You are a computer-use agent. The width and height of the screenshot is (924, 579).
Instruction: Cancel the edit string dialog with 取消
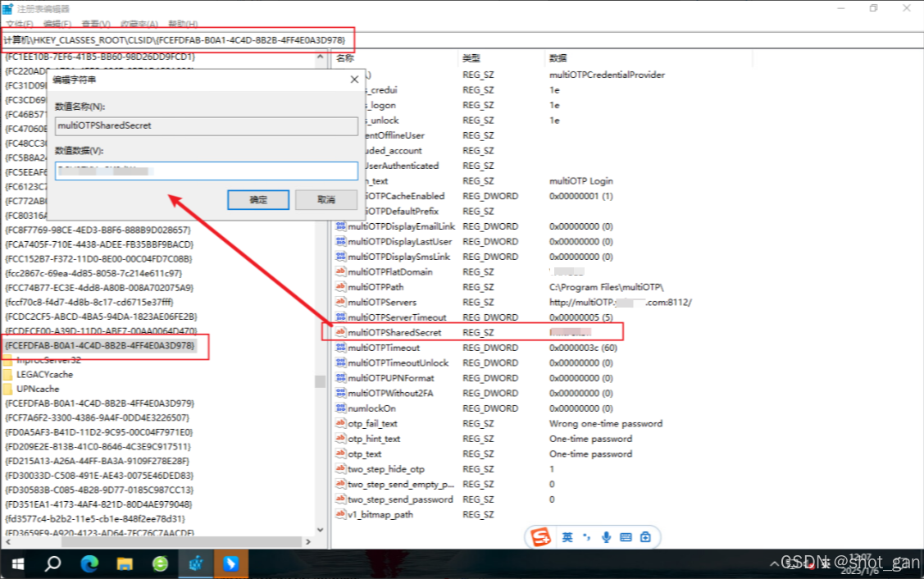click(x=325, y=200)
